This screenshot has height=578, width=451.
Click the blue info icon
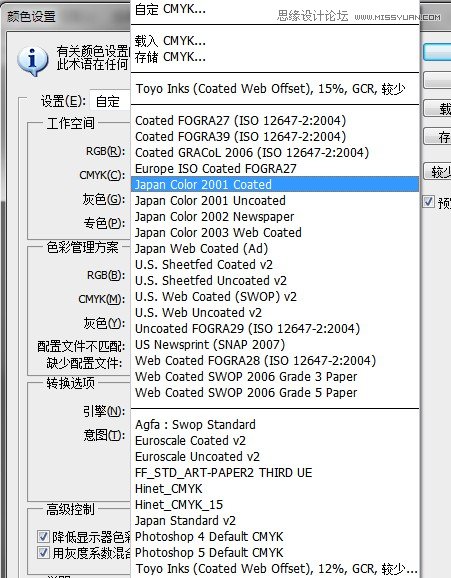coord(32,61)
